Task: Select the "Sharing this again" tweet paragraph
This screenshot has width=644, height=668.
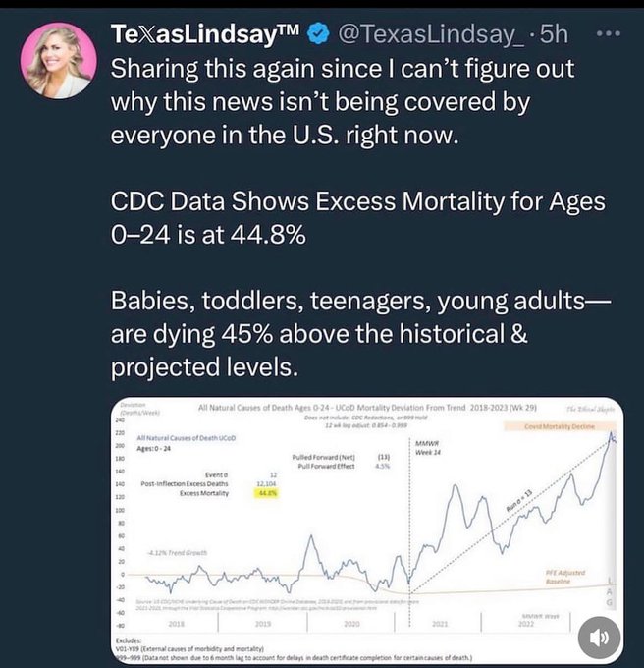Action: tap(344, 103)
